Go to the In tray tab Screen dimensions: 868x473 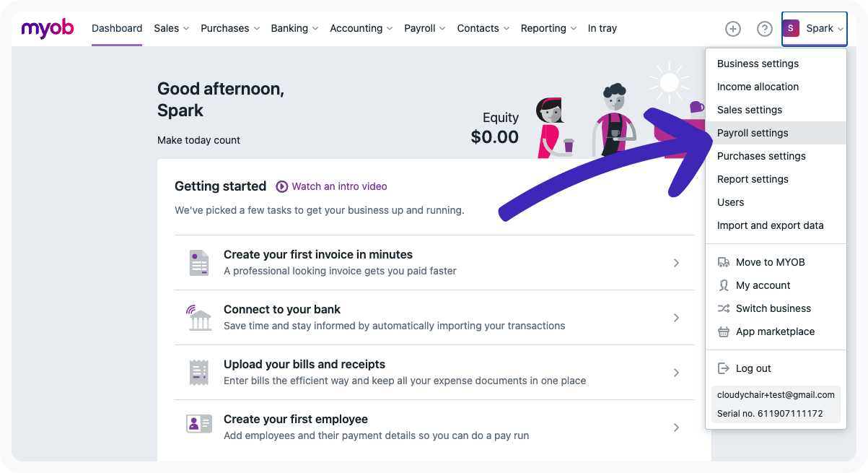click(602, 28)
